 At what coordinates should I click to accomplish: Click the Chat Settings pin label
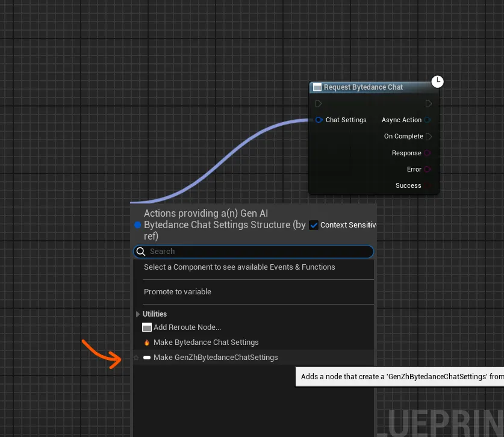tap(346, 120)
